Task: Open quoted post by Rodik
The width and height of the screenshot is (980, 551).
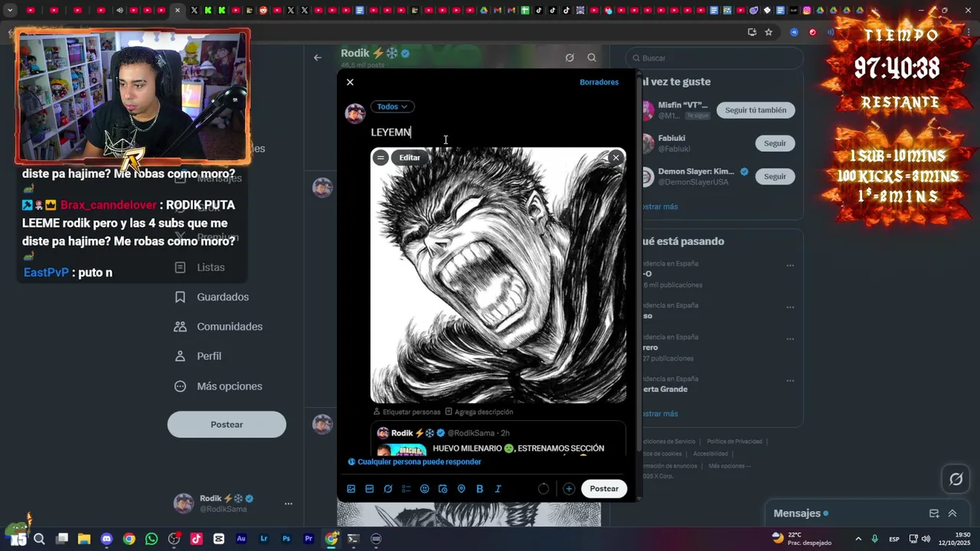Action: 498,439
